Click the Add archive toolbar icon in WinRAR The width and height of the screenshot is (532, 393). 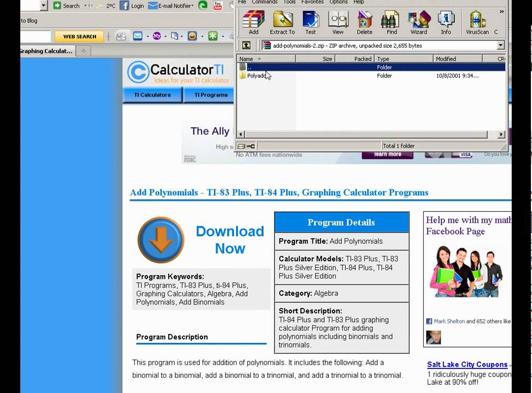pos(253,22)
